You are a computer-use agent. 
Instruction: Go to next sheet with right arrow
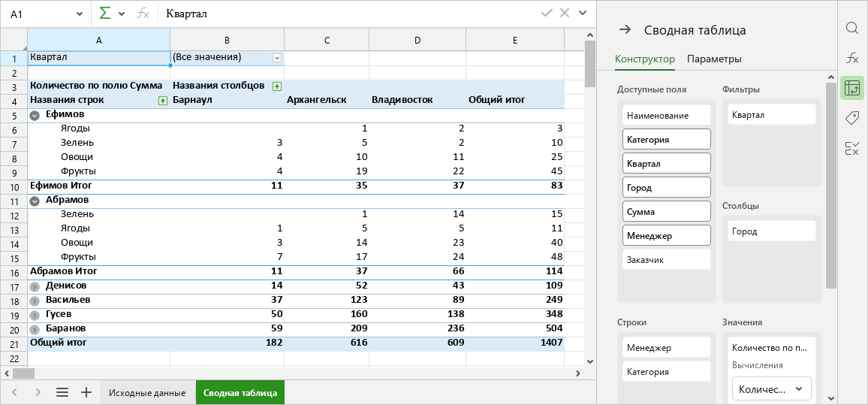click(x=38, y=393)
